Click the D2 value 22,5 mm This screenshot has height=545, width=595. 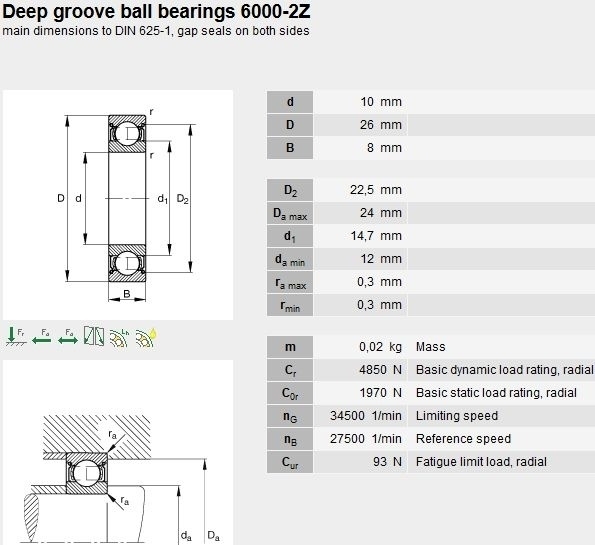click(x=376, y=190)
